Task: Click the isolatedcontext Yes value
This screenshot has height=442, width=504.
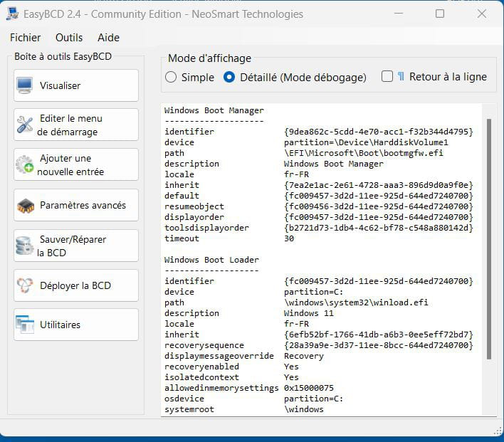Action: [292, 377]
